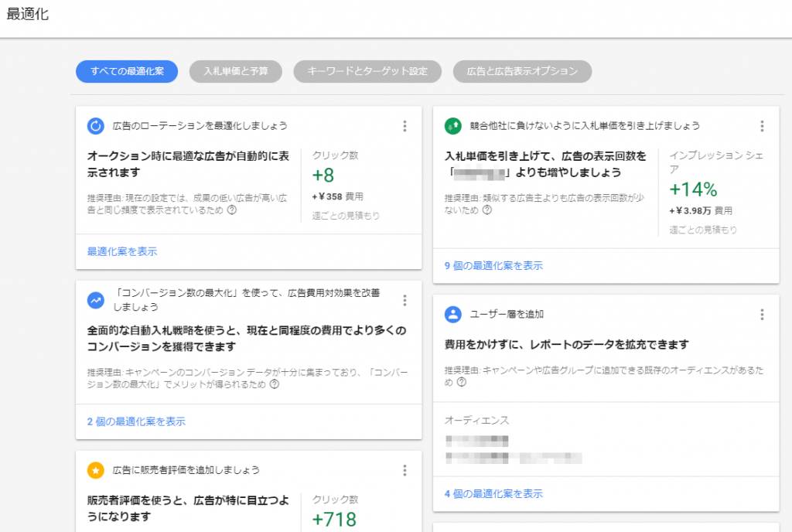This screenshot has height=532, width=792.
Task: Open the three-dot menu on 広告のローテーション card
Action: pos(405,126)
